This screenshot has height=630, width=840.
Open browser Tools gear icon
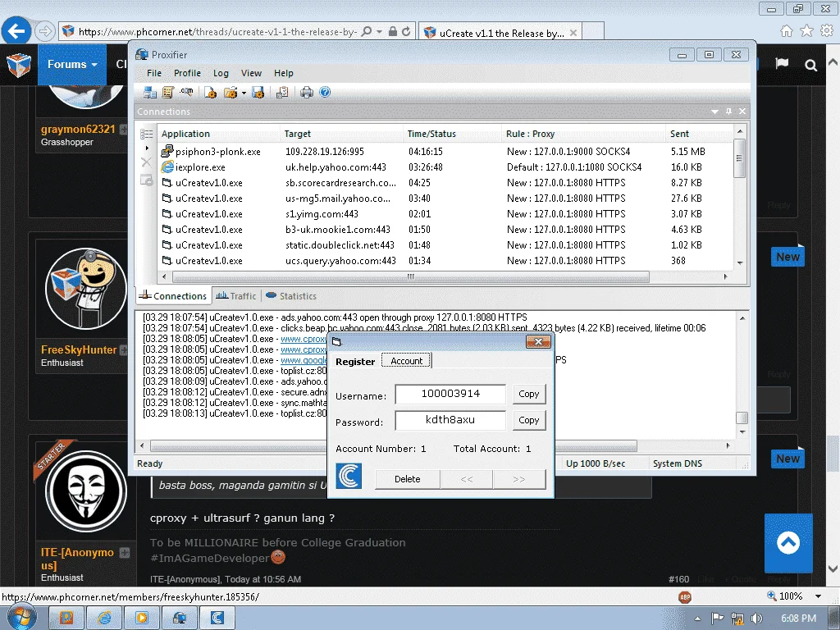pos(827,31)
